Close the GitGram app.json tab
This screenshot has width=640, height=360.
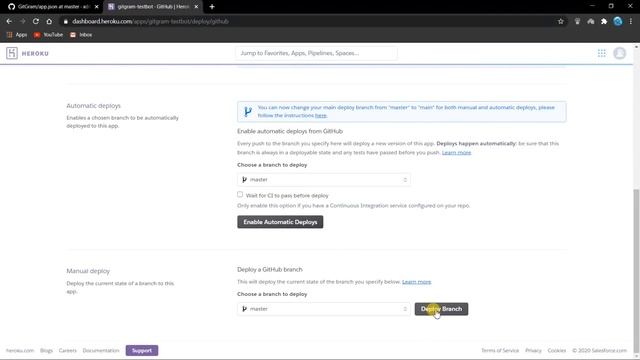coord(96,7)
